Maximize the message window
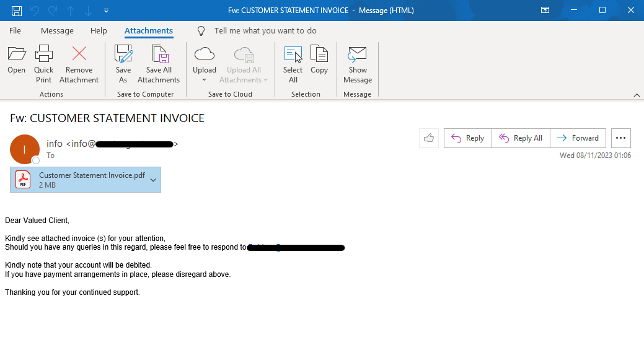The width and height of the screenshot is (644, 342). click(602, 11)
